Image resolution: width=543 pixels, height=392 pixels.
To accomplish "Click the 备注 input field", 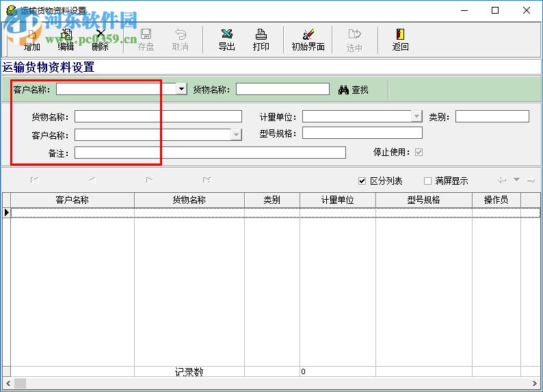I will click(210, 153).
